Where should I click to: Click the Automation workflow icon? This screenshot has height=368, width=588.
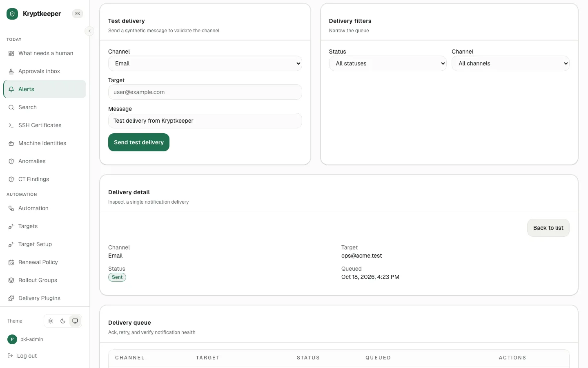pyautogui.click(x=11, y=209)
